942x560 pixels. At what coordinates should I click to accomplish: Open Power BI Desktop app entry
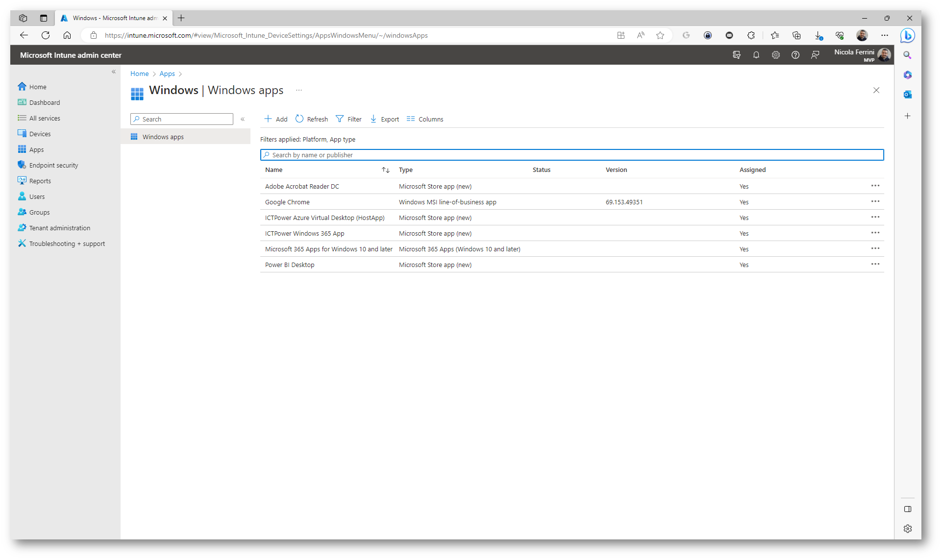[290, 265]
